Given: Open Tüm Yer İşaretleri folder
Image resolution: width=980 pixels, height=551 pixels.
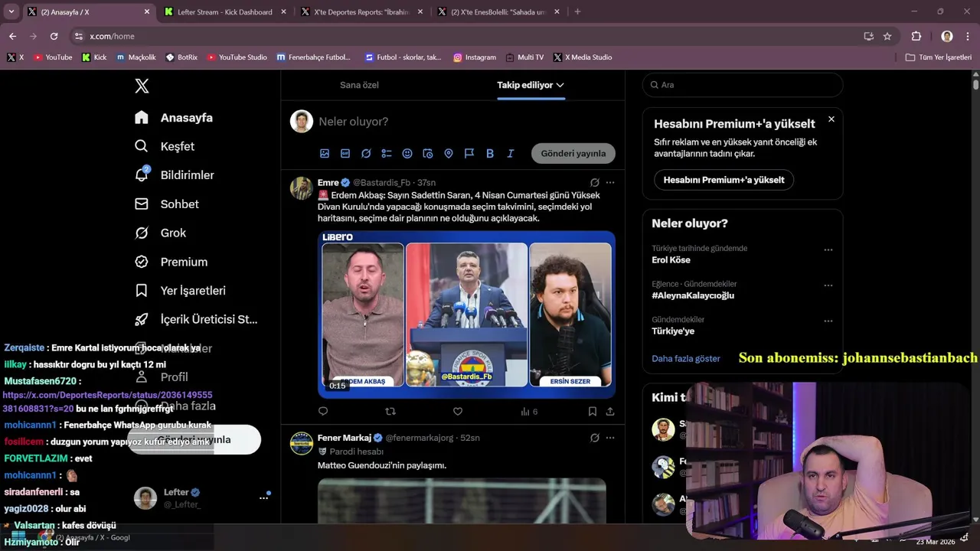Looking at the screenshot, I should (939, 57).
